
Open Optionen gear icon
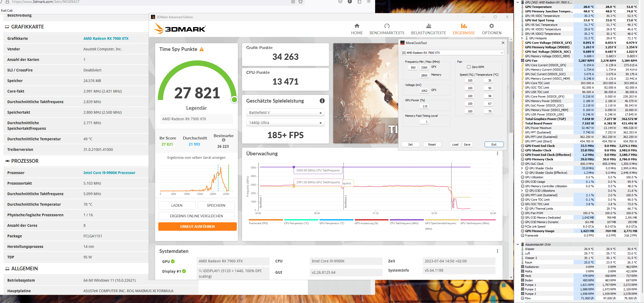click(491, 26)
